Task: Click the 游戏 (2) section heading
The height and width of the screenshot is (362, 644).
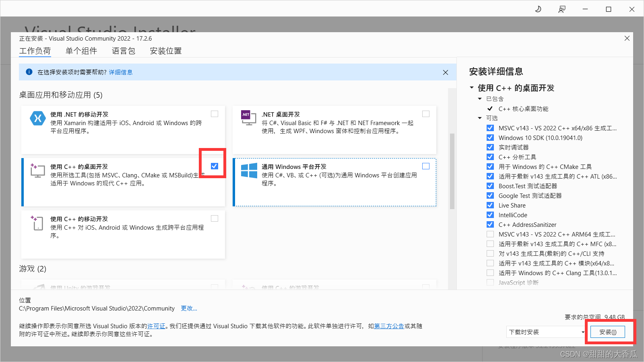Action: [x=33, y=269]
